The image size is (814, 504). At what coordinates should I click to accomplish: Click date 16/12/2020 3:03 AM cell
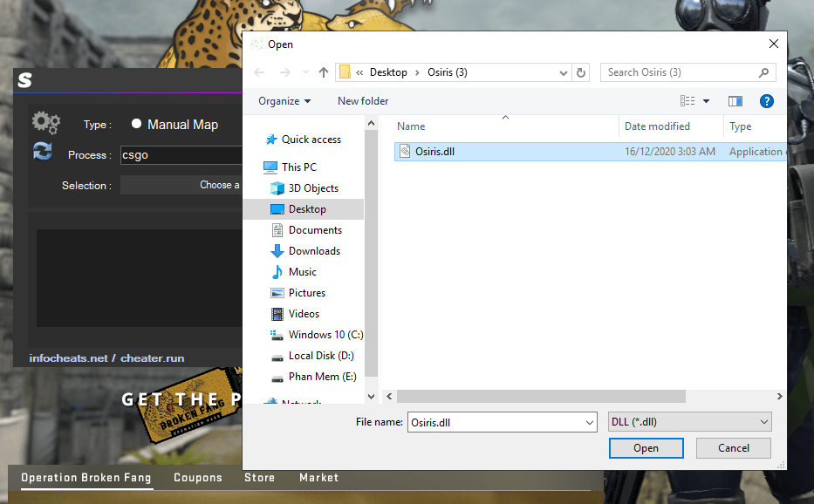point(670,152)
